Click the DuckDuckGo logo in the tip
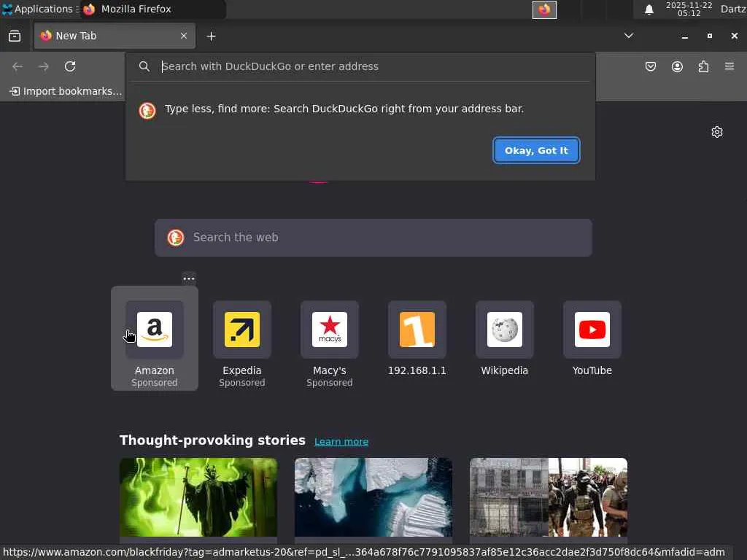Viewport: 747px width, 560px height. (x=147, y=111)
